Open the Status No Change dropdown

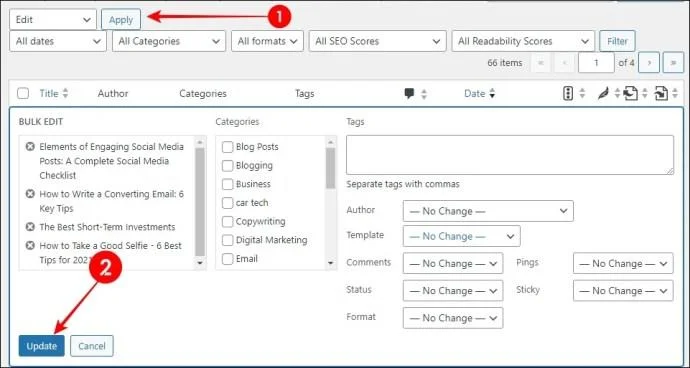tap(453, 291)
